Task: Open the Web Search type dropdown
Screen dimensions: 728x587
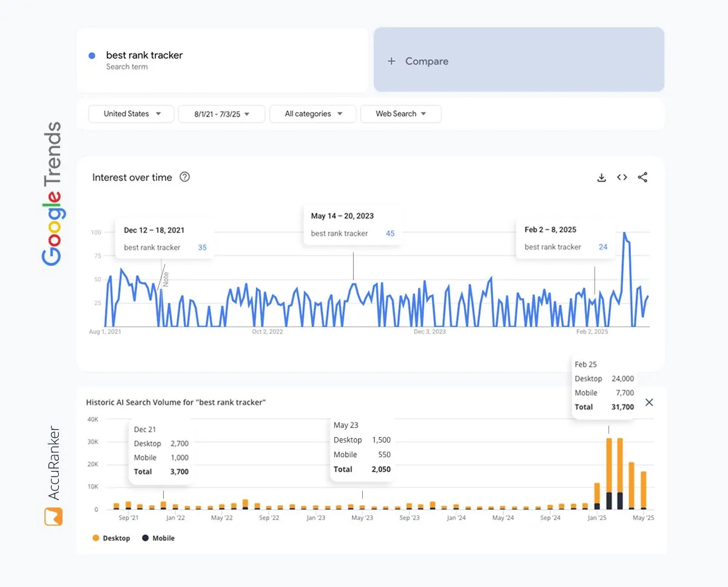Action: pos(400,114)
